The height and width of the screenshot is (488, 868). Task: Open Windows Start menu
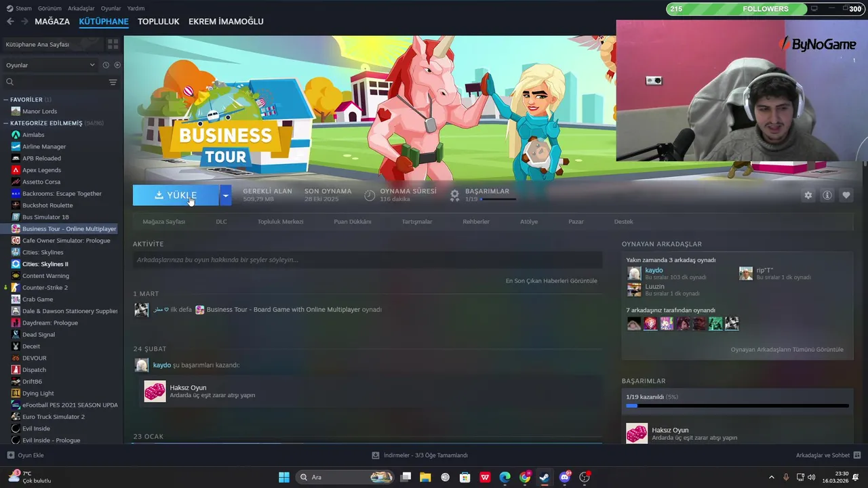tap(284, 477)
